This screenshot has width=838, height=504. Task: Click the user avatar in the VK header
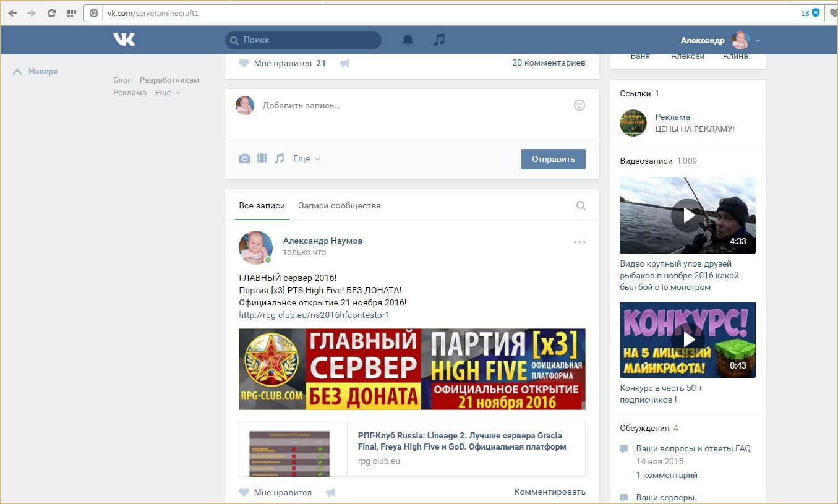[740, 40]
